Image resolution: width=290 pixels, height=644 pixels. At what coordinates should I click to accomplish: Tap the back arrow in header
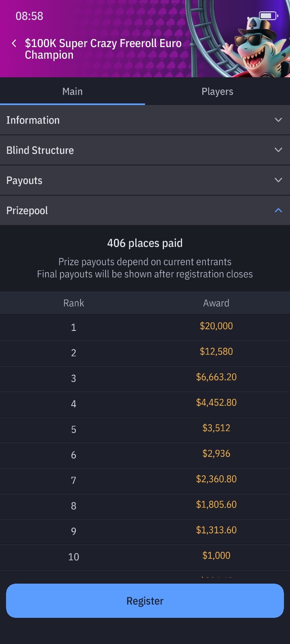[14, 43]
